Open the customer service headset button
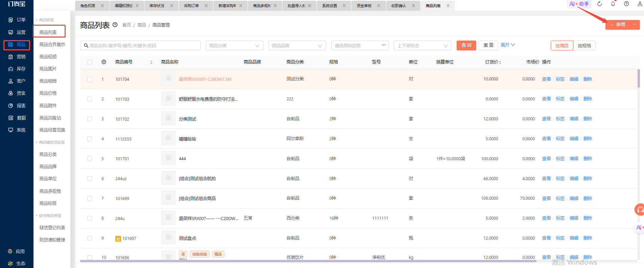 [x=639, y=210]
